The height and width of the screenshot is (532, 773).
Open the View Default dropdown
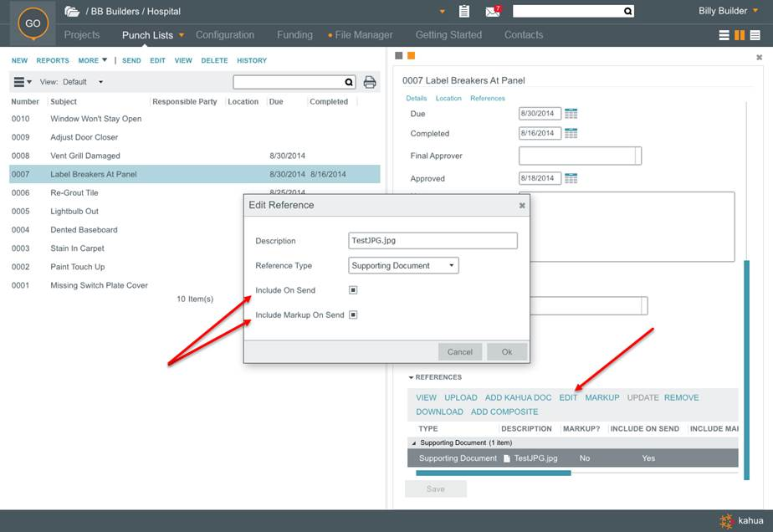83,82
